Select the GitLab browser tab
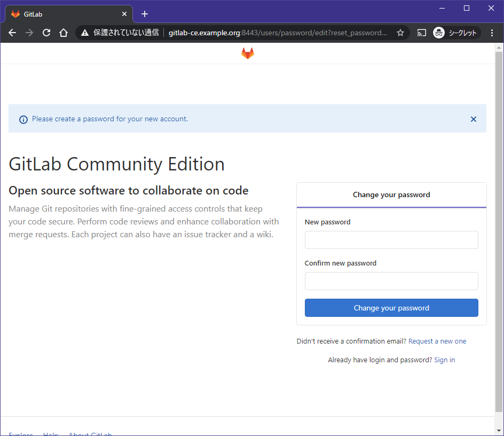This screenshot has width=504, height=436. [x=69, y=14]
